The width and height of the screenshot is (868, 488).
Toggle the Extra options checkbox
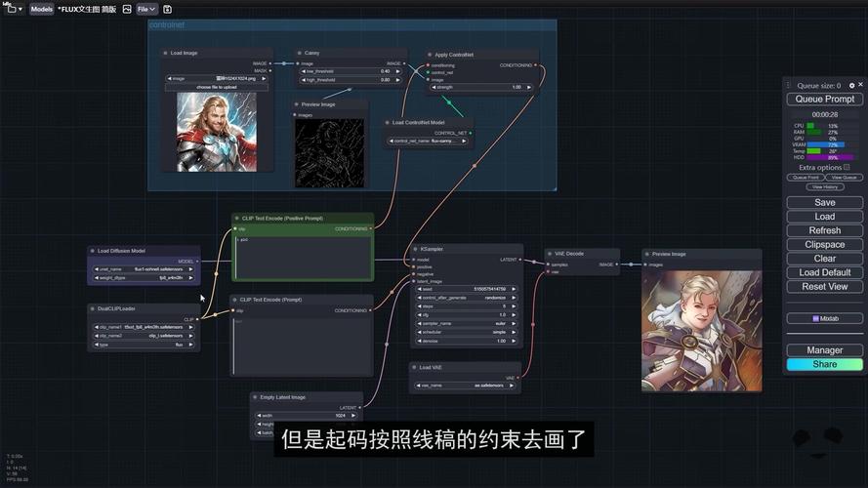pos(847,167)
